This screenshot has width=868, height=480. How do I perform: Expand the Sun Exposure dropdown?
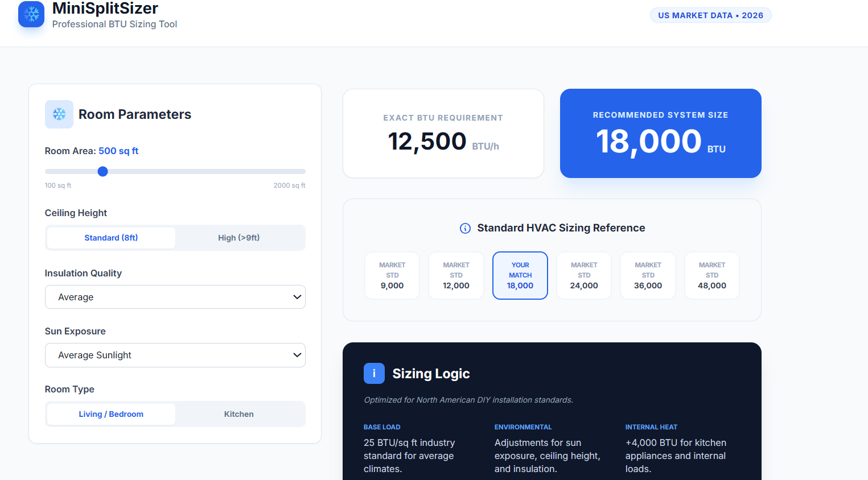[175, 355]
